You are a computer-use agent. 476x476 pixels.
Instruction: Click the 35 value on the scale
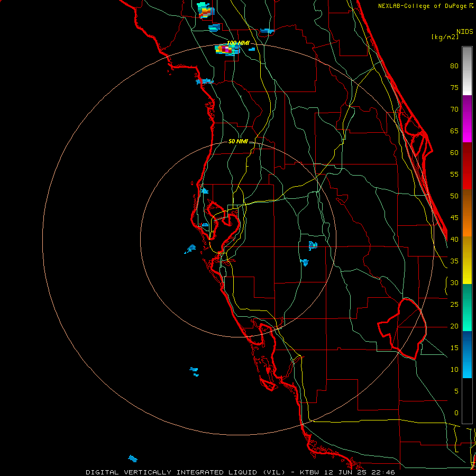[x=454, y=261]
